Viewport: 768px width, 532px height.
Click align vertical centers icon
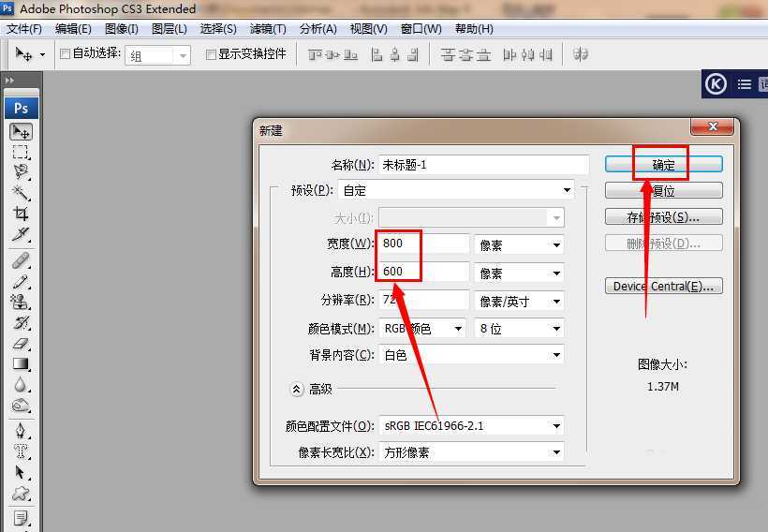point(332,54)
